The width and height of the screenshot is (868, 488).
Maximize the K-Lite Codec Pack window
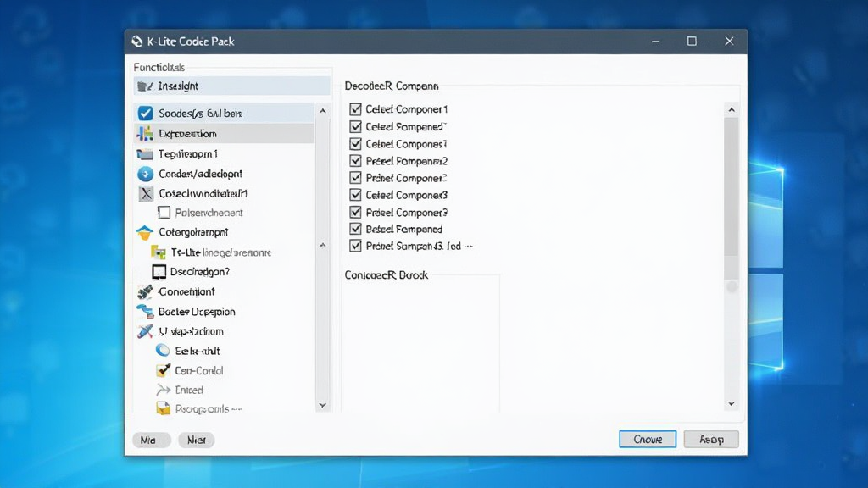692,42
